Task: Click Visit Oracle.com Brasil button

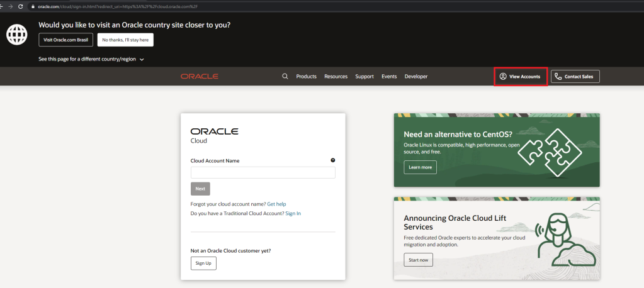Action: coord(65,40)
